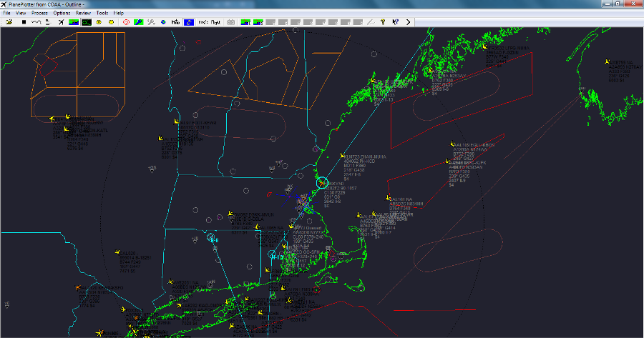Click the airplane icon in the toolbar

pos(61,22)
